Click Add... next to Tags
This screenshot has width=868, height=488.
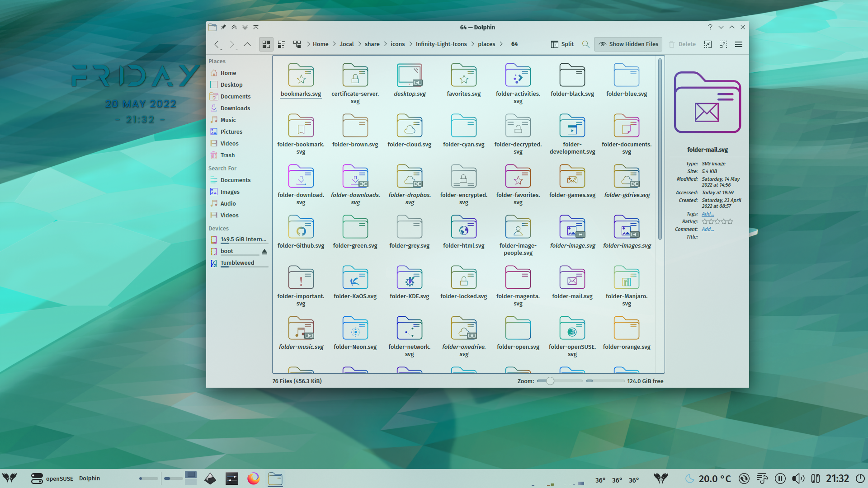tap(708, 214)
